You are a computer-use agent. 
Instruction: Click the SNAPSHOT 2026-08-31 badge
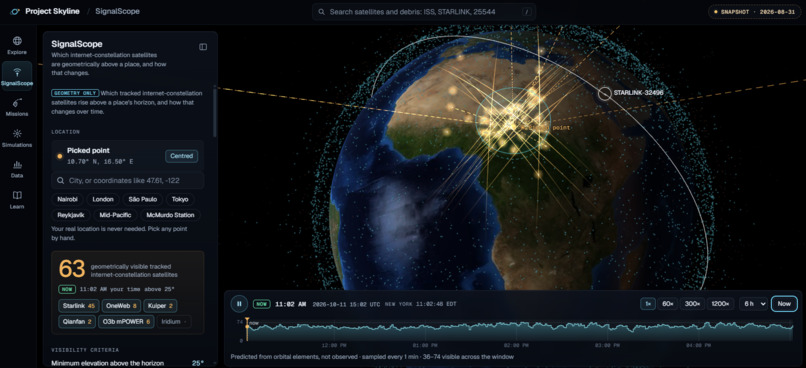tap(754, 11)
